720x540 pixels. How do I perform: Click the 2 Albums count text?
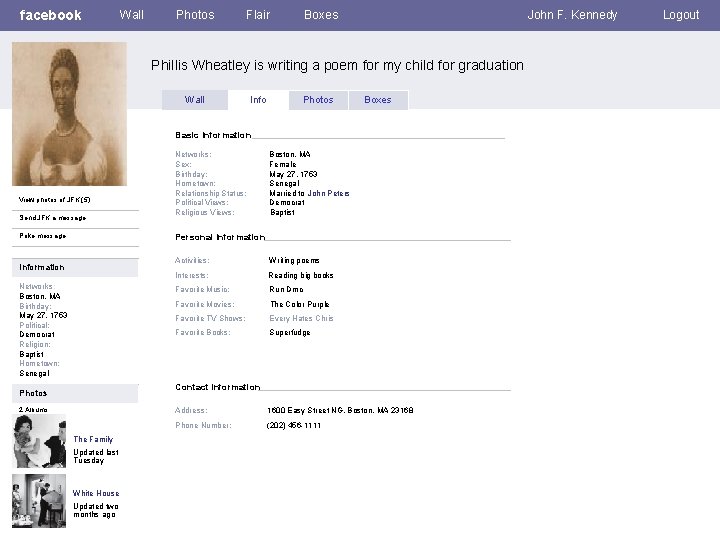pos(33,410)
